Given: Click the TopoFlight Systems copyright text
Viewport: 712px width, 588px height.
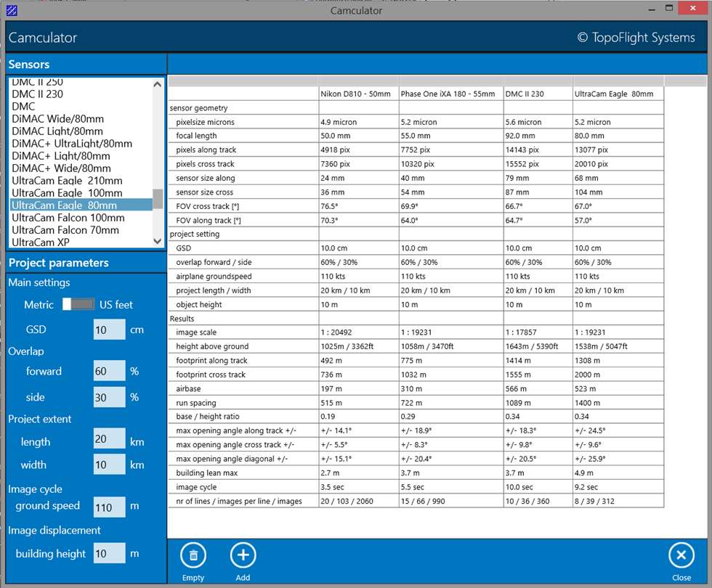Looking at the screenshot, I should point(636,37).
